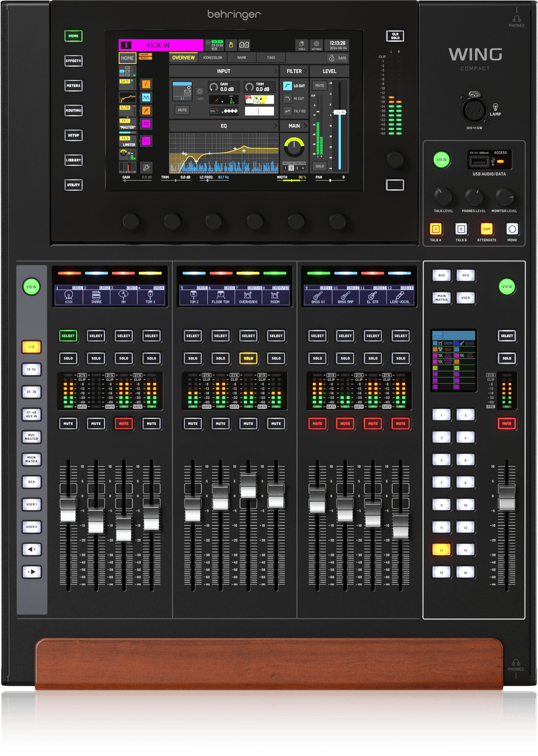Toggle the TALK B button
538x756 pixels.
pyautogui.click(x=461, y=229)
